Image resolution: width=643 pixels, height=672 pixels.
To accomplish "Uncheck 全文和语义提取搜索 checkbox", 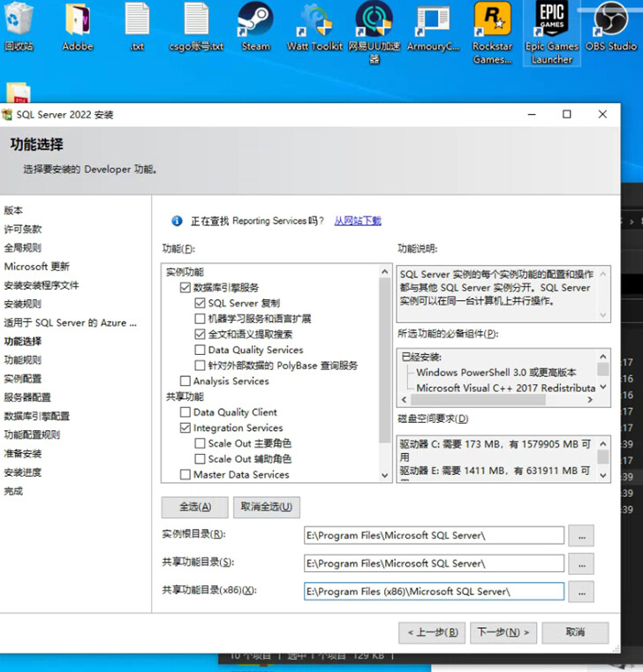I will [200, 334].
